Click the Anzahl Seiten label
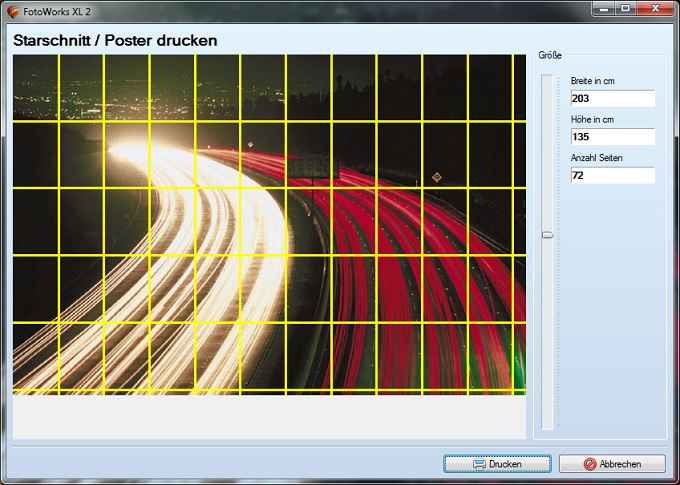This screenshot has width=680, height=485. 596,158
